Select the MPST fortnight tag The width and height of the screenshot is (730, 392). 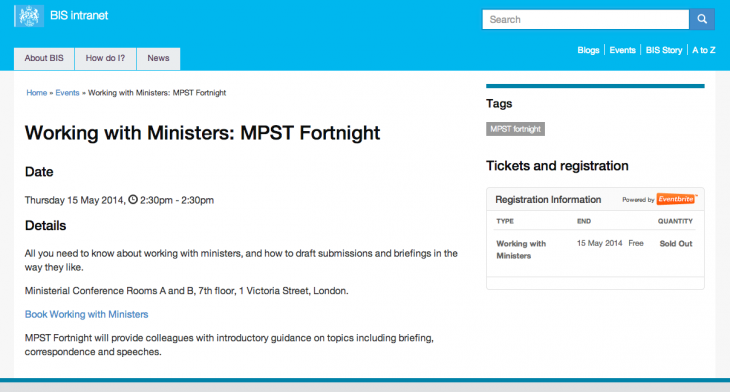coord(515,129)
